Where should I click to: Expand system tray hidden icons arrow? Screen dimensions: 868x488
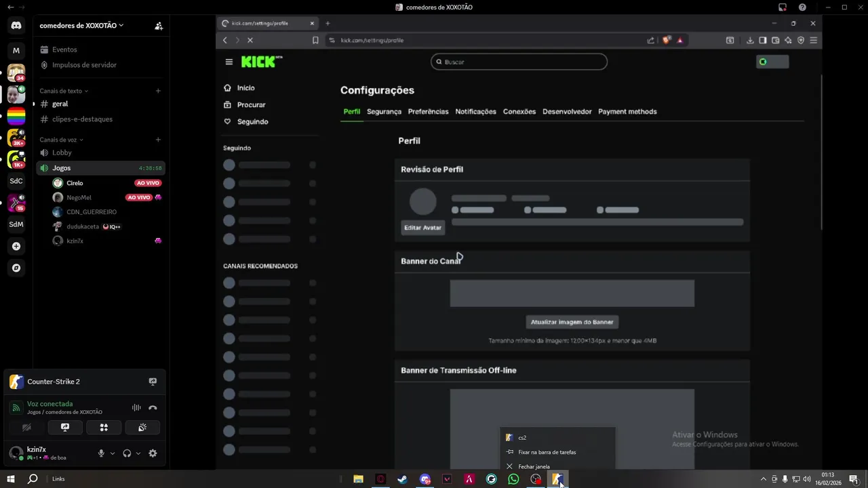[x=763, y=479]
